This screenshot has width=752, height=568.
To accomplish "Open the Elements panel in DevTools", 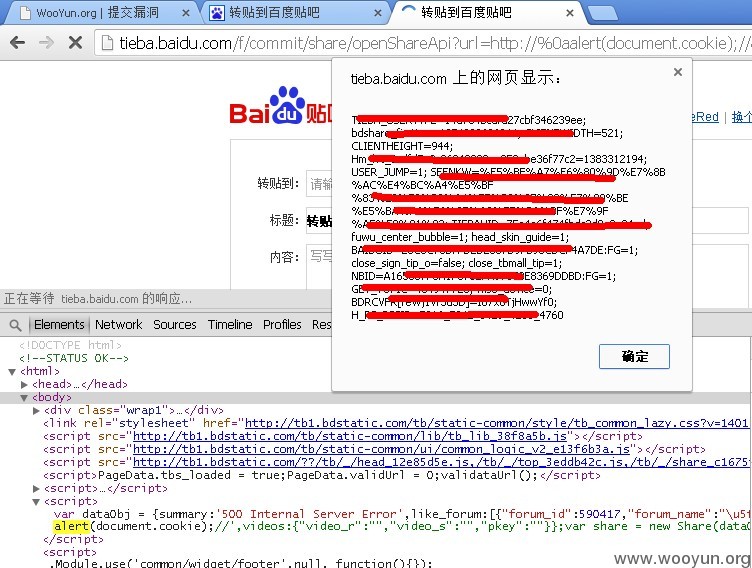I will point(59,325).
